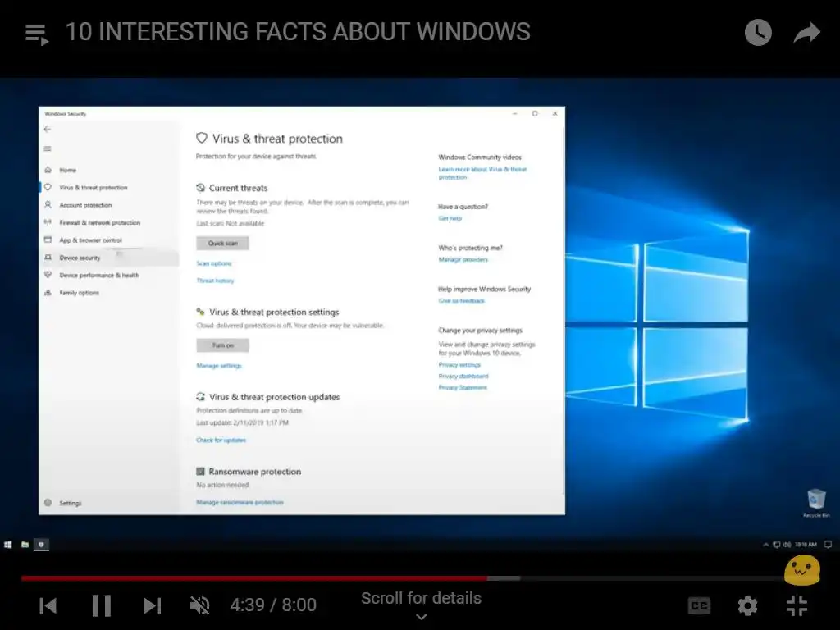Open Privacy settings link
Screen dimensions: 840x630
(x=459, y=365)
